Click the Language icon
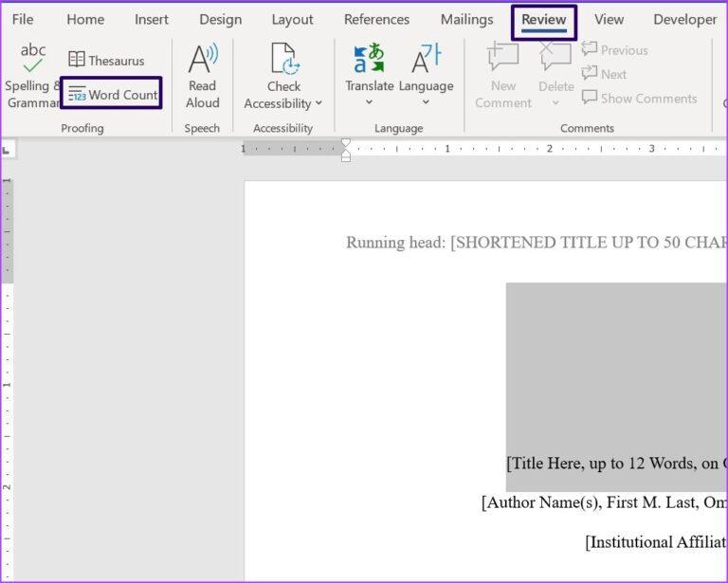 [x=426, y=59]
